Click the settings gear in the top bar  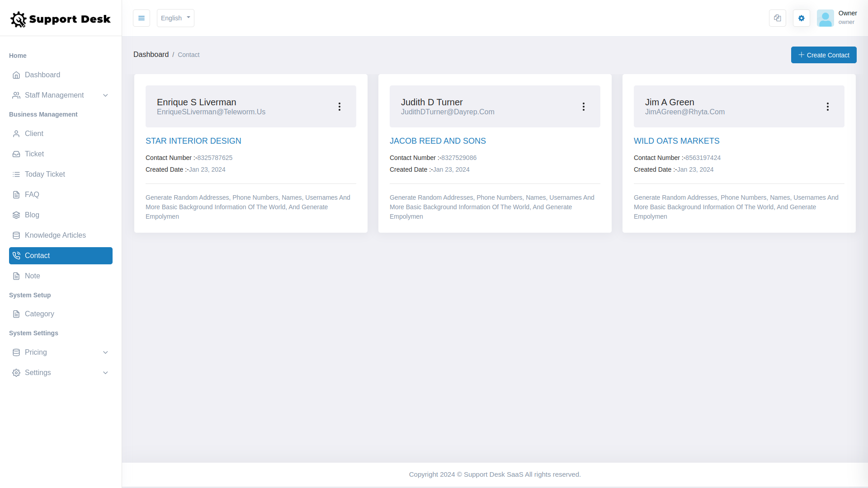click(x=801, y=18)
